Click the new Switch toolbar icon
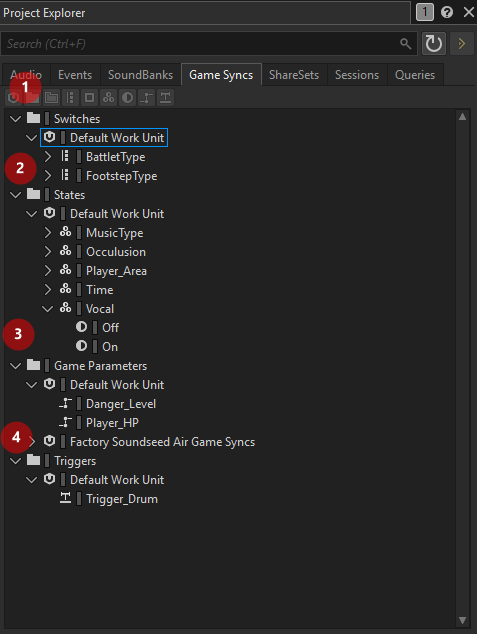The height and width of the screenshot is (634, 477). click(89, 98)
